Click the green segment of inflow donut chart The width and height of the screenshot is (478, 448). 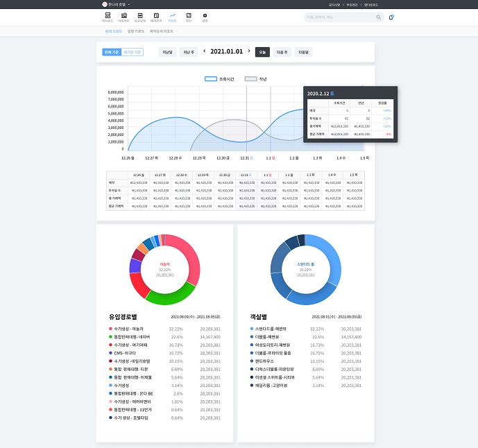[x=171, y=296]
